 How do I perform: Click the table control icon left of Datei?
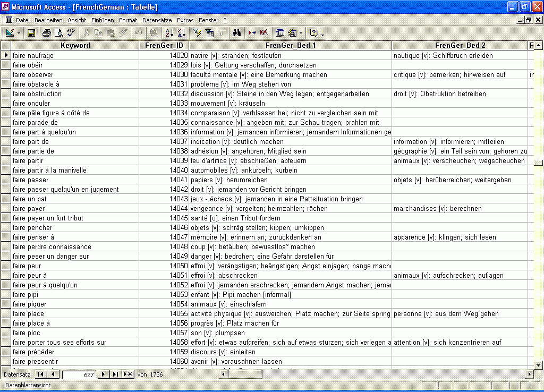pos(8,20)
